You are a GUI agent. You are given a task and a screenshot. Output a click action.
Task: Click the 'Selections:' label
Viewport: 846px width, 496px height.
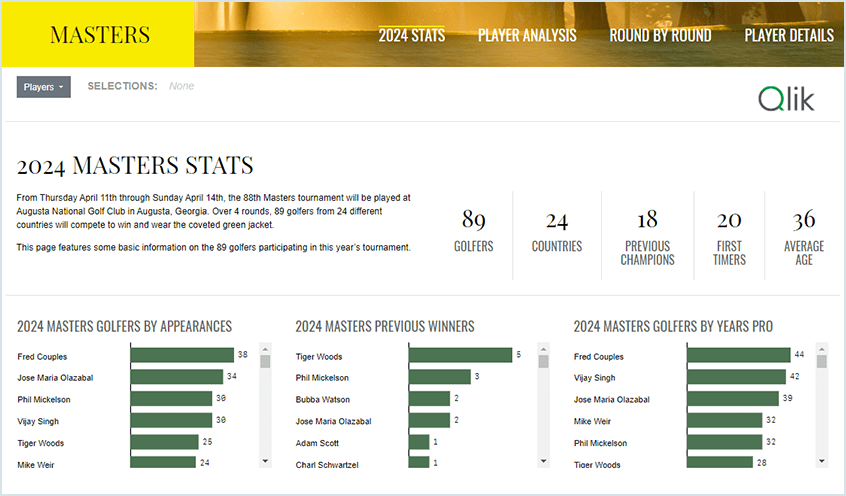point(122,86)
